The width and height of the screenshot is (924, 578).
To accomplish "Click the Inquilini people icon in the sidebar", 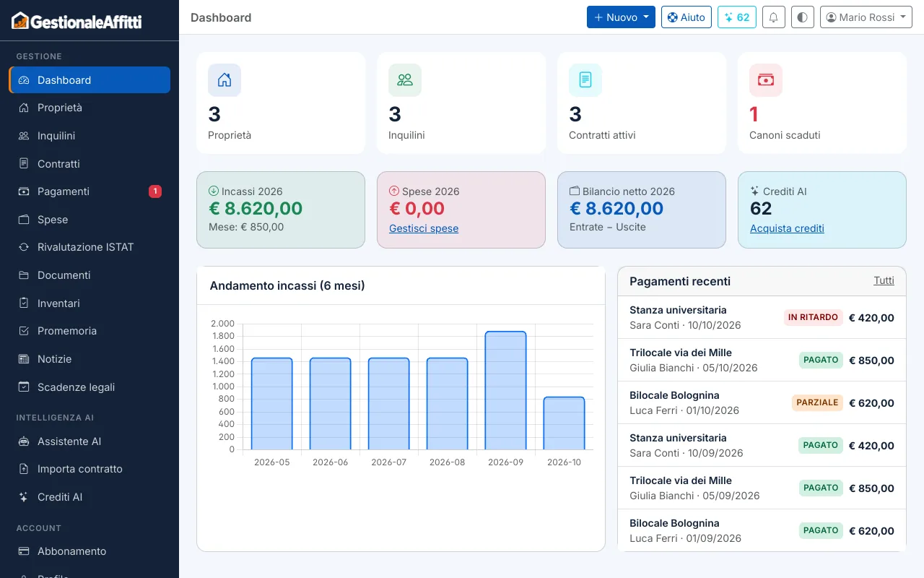I will click(24, 136).
